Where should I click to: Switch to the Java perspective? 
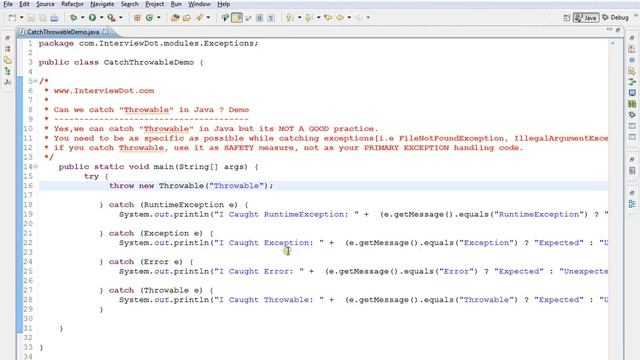(x=586, y=18)
